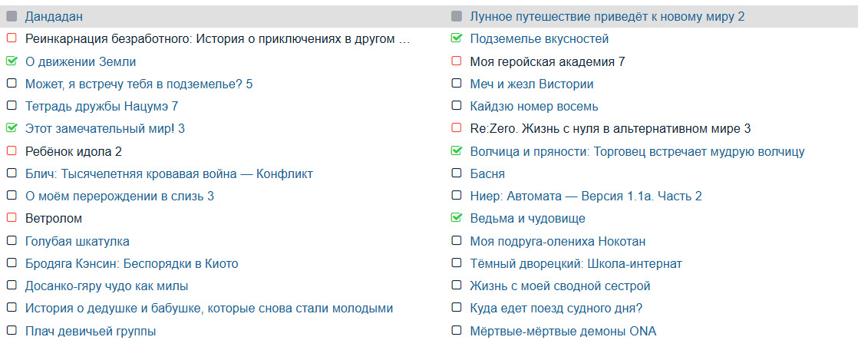
Task: Check the Моя геройская академия 7 box
Action: (457, 61)
